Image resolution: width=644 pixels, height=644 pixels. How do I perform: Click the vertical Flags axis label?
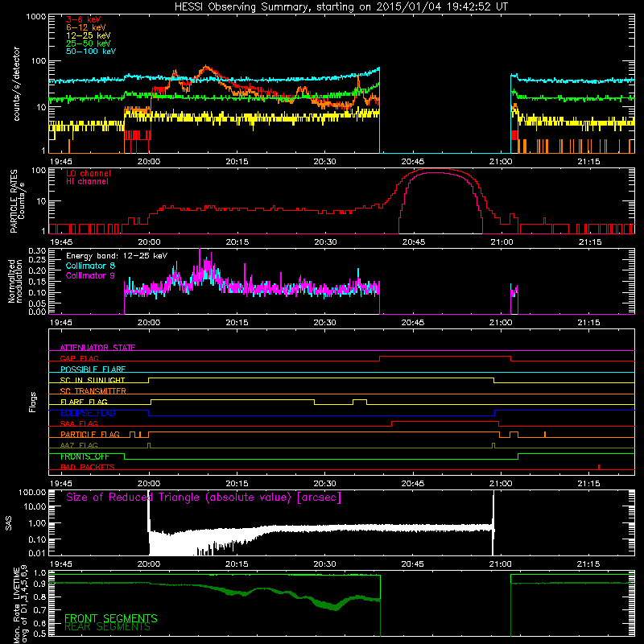33,402
